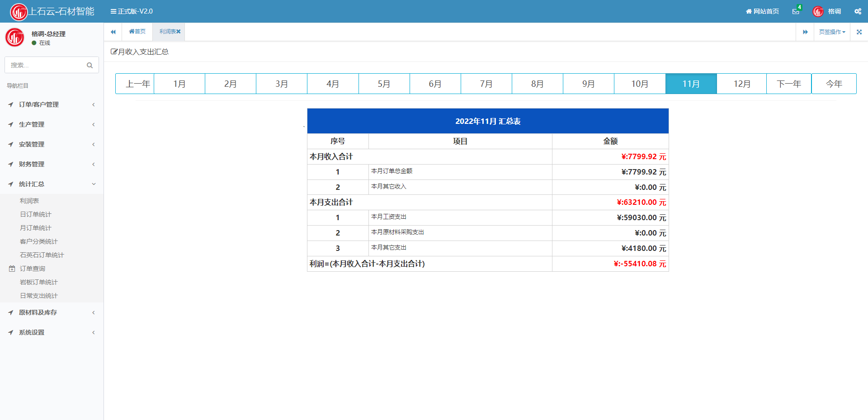Click the arrow icon beside 财务管理
This screenshot has width=868, height=420.
11,164
